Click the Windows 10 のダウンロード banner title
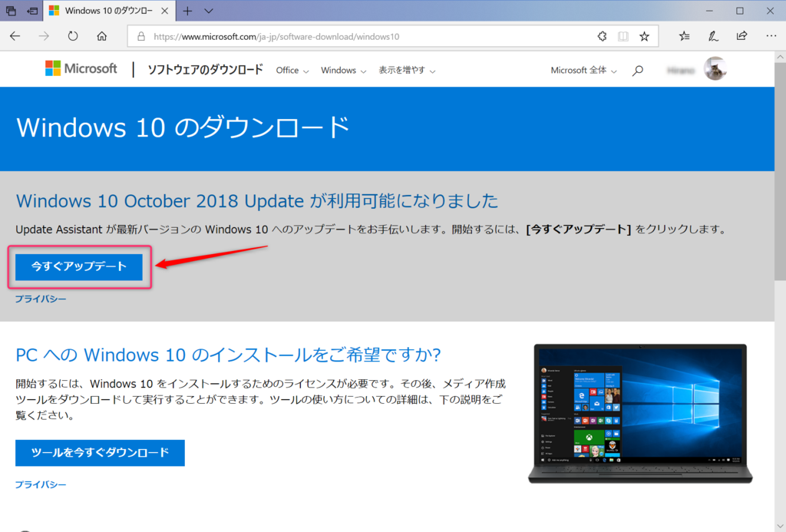This screenshot has height=532, width=786. [x=183, y=127]
